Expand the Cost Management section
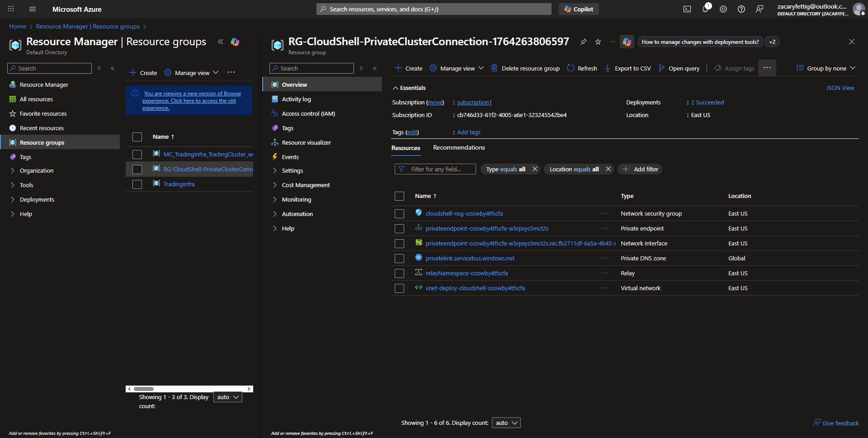868x438 pixels. pyautogui.click(x=306, y=185)
